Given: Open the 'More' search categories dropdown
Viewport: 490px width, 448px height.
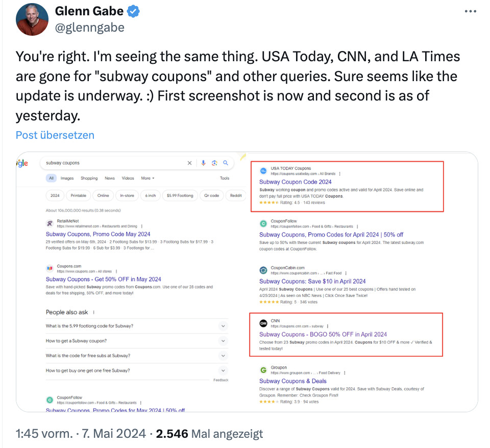Looking at the screenshot, I should (147, 178).
